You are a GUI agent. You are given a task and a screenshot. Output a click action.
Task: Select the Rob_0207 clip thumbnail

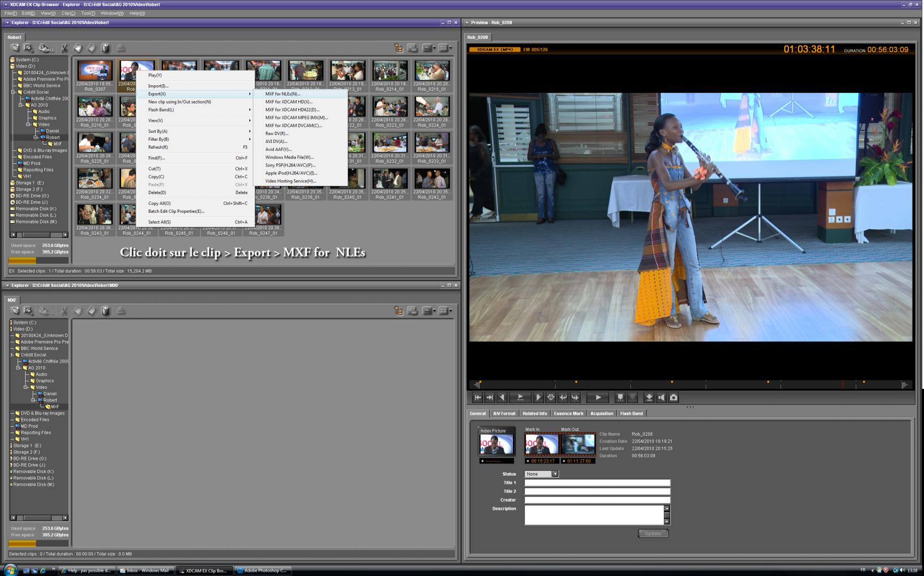[95, 71]
